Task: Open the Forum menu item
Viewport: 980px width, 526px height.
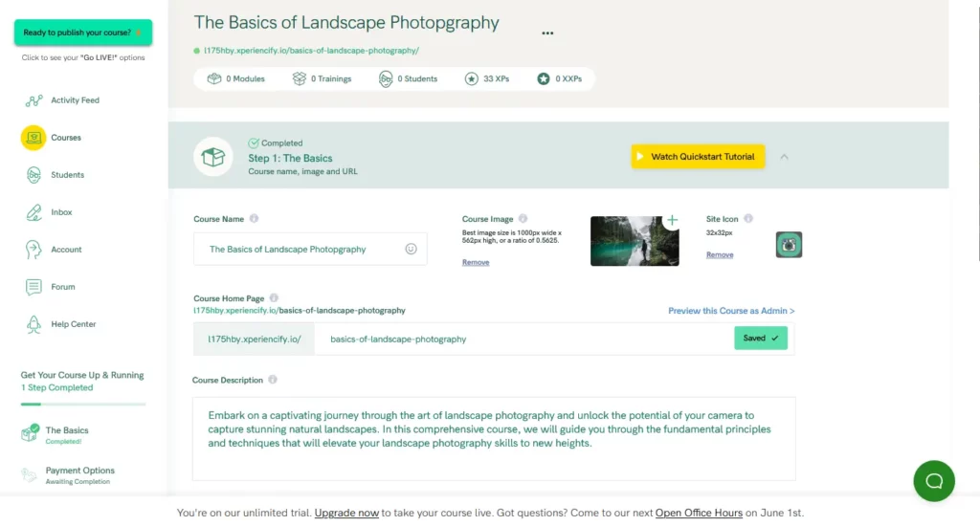Action: pyautogui.click(x=63, y=287)
